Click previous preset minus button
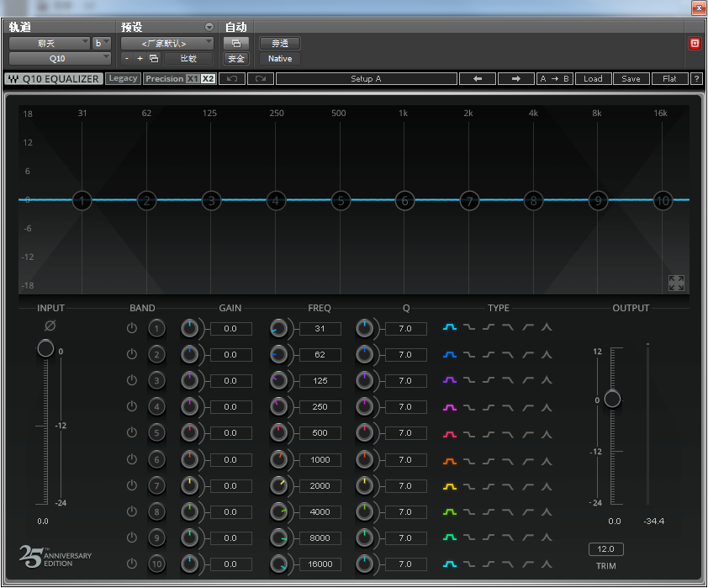 tap(127, 58)
